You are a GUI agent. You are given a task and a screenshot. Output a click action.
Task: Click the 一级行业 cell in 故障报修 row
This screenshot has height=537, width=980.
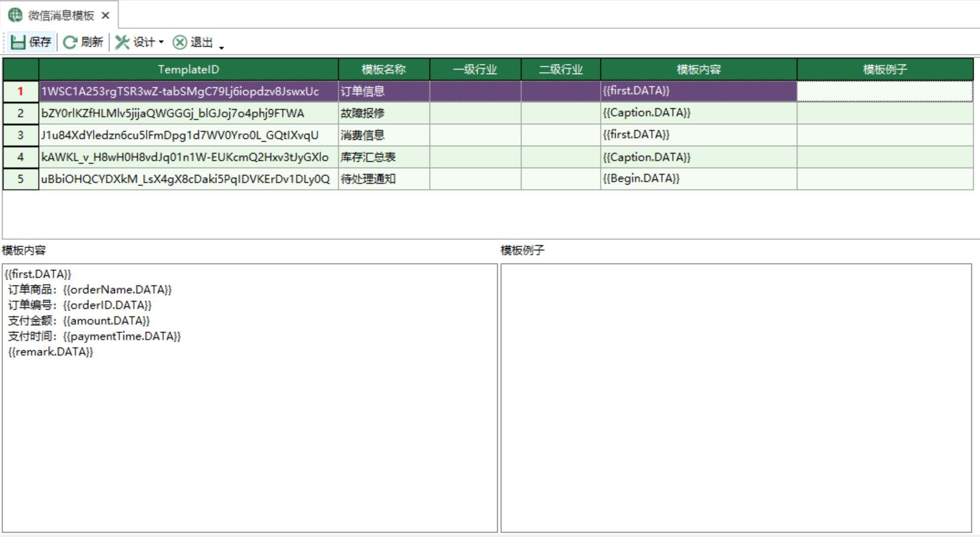point(475,113)
